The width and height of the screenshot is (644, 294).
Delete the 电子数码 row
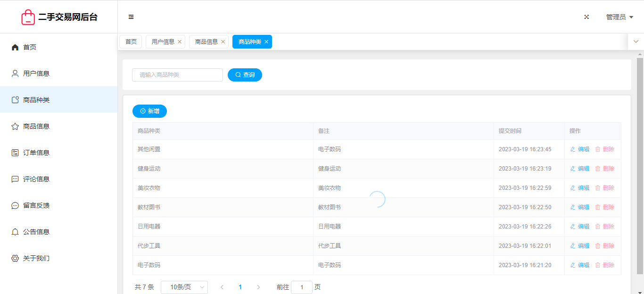605,265
